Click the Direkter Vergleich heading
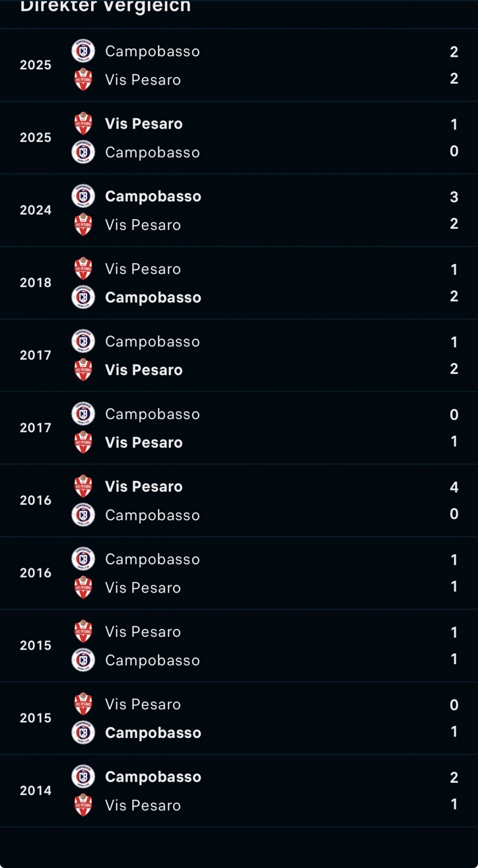The height and width of the screenshot is (868, 478). [x=106, y=7]
